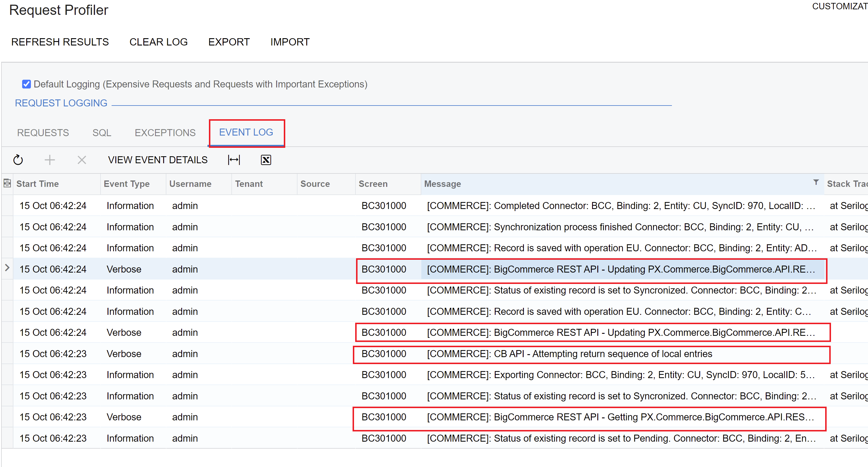This screenshot has width=868, height=467.
Task: Click the Export button in top toolbar
Action: point(229,42)
